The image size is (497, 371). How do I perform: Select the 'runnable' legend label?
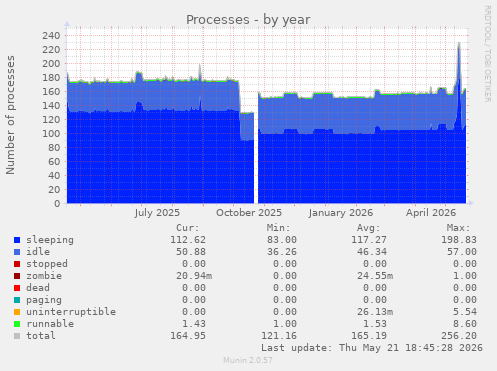click(50, 324)
